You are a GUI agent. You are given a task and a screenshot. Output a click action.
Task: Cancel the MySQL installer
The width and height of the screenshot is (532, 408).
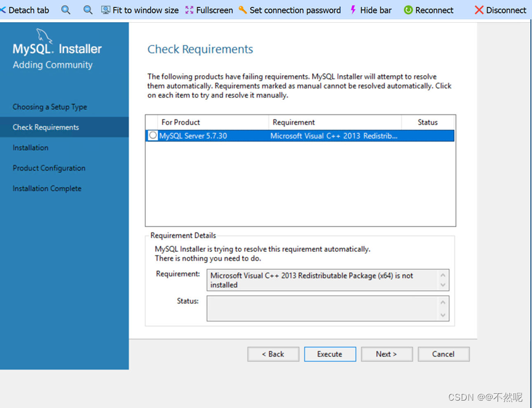tap(443, 354)
